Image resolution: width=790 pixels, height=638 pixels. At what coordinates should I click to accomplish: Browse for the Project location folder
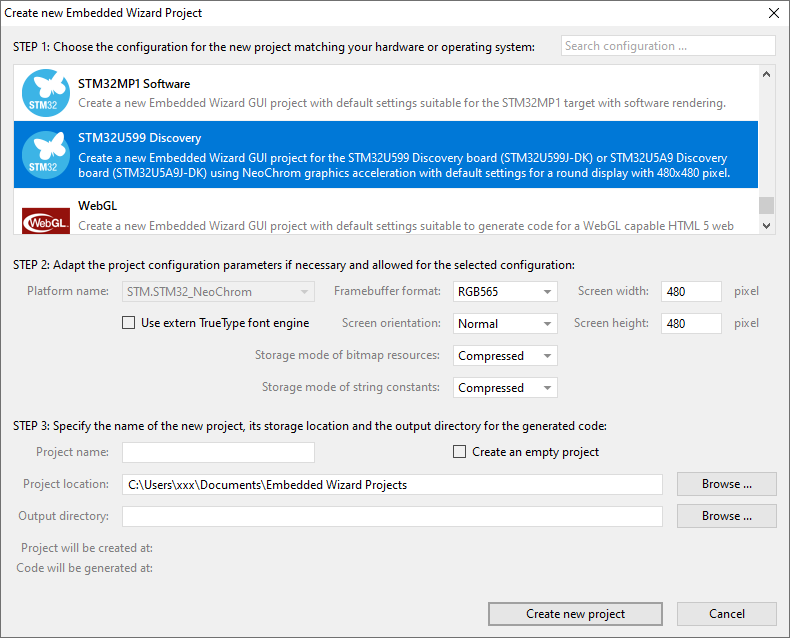726,484
